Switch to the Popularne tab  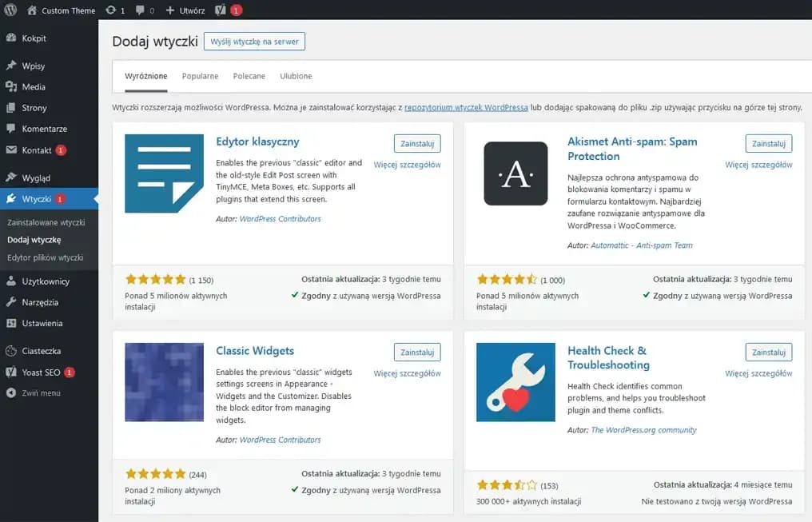tap(200, 76)
